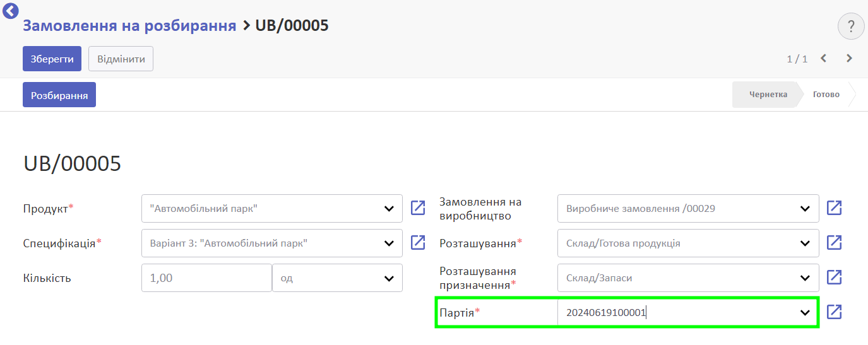Image resolution: width=868 pixels, height=345 pixels.
Task: Open external link for Розташування призначення
Action: coord(835,278)
